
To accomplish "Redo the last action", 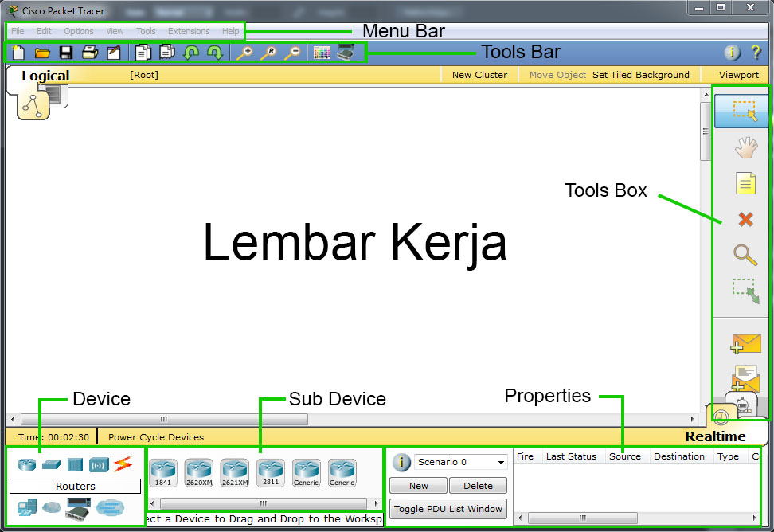I will [215, 53].
